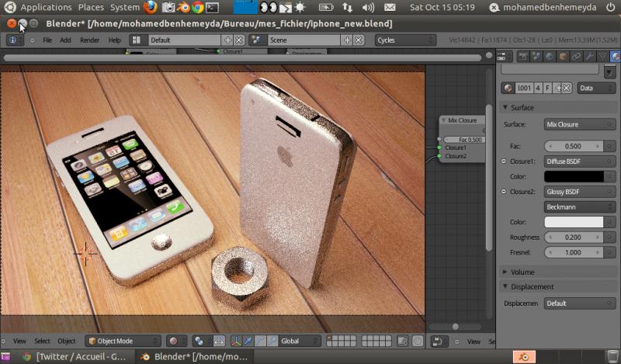Open the render engine Cycles dropdown
Viewport: 621px width, 364px height.
405,40
